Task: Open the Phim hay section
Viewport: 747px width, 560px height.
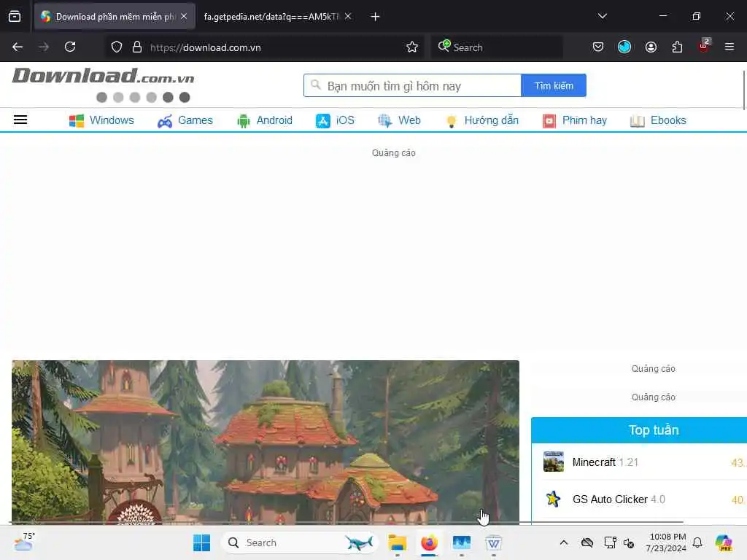Action: tap(575, 120)
